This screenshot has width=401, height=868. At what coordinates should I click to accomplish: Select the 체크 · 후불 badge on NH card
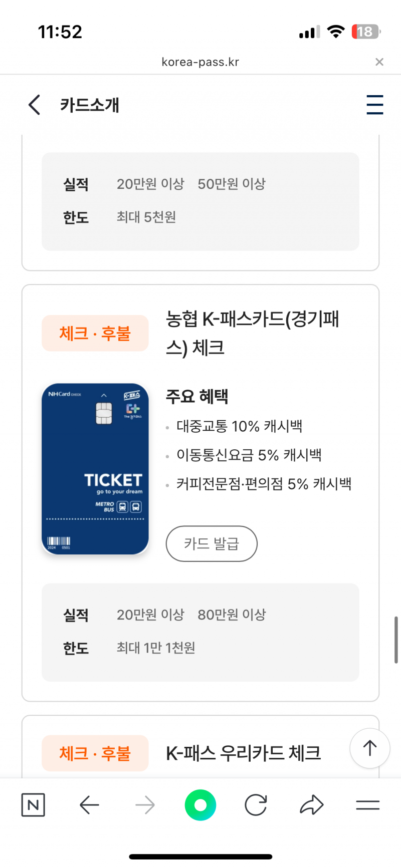coord(95,333)
